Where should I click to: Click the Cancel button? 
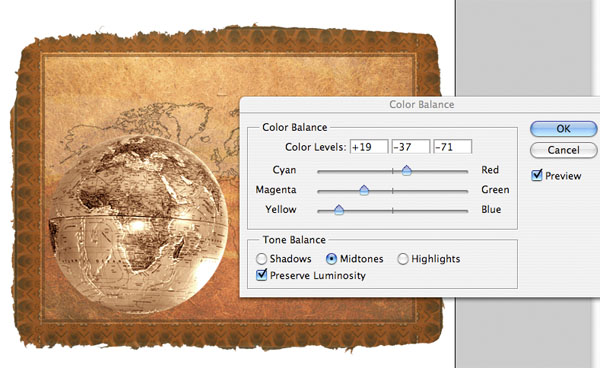(x=563, y=150)
